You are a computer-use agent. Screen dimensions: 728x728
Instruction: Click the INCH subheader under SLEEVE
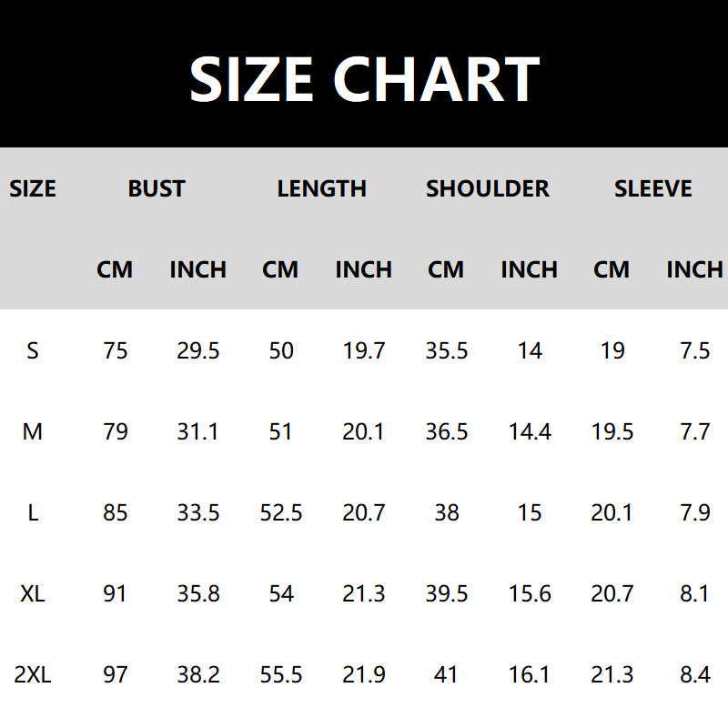coord(694,270)
